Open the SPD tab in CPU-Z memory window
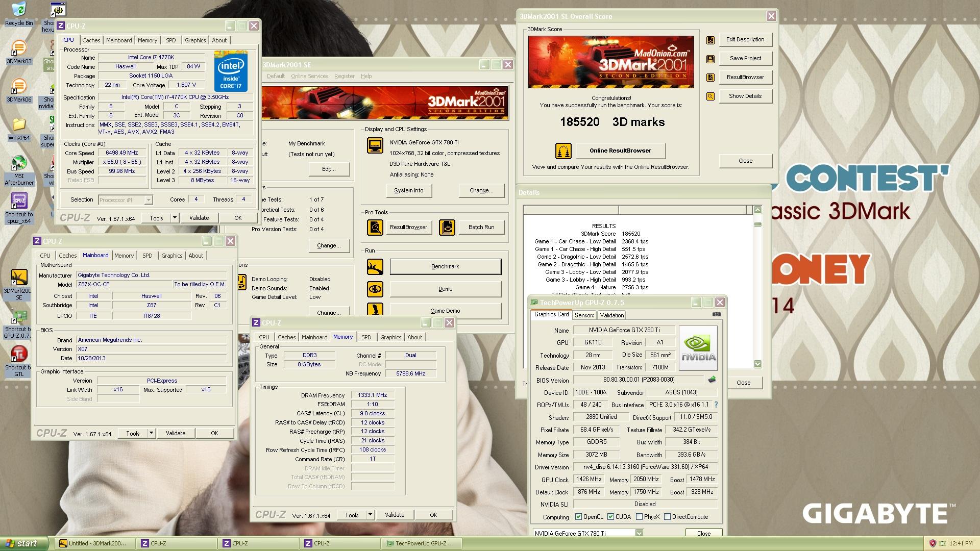 tap(366, 337)
